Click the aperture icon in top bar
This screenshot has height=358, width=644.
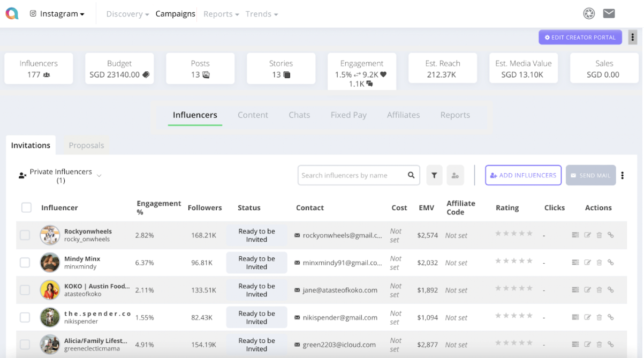coord(589,14)
